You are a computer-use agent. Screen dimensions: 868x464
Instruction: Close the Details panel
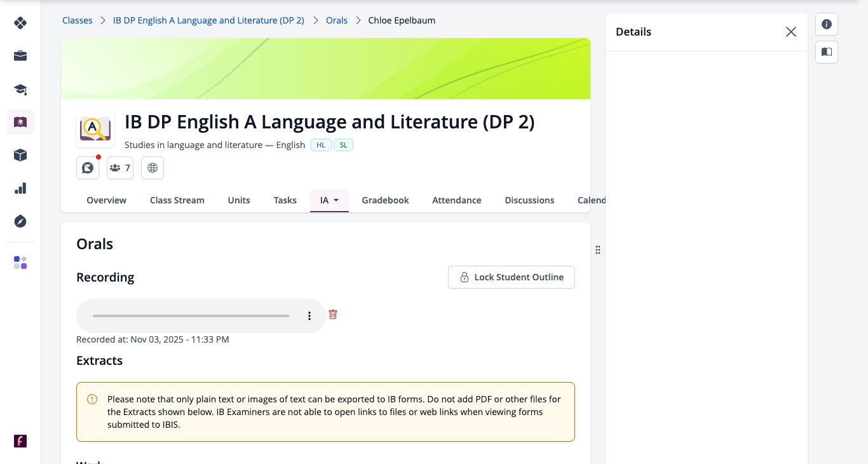[x=791, y=32]
